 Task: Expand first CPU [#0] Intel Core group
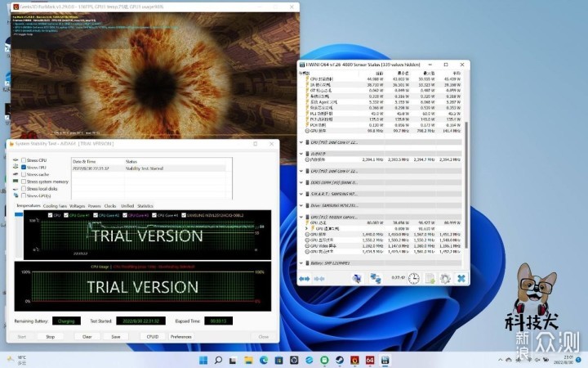[301, 142]
